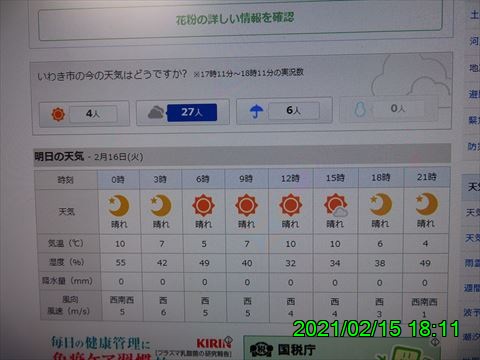Click the 3時 moon weather icon
This screenshot has height=360, width=480.
pos(161,206)
